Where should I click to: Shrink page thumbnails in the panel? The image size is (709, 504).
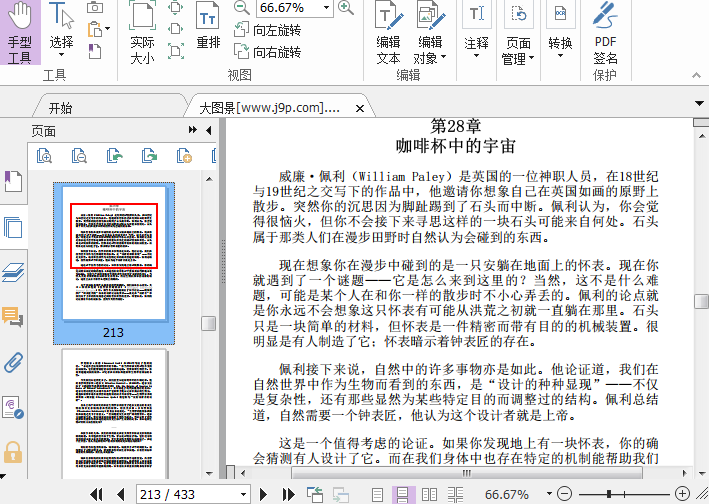(x=79, y=156)
